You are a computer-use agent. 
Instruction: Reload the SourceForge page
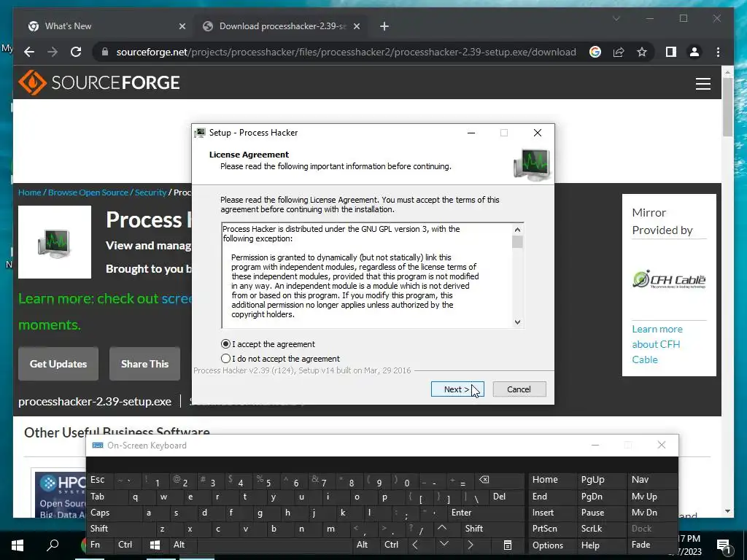coord(76,52)
